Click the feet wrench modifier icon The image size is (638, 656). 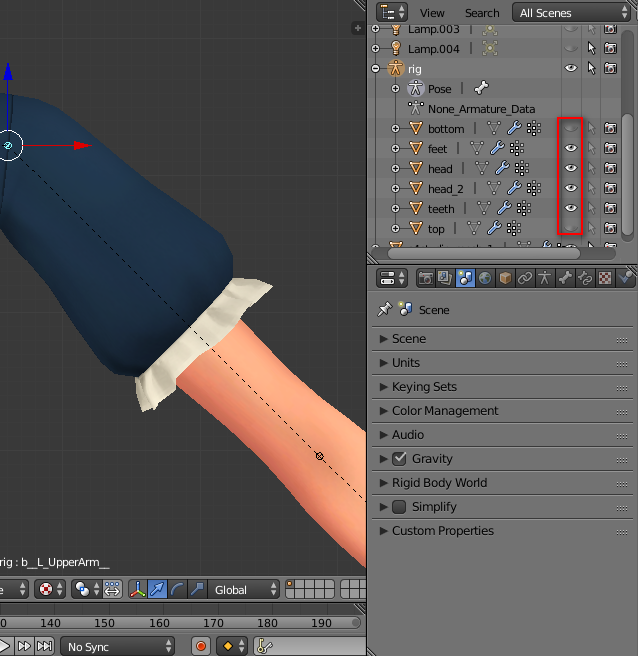point(497,148)
